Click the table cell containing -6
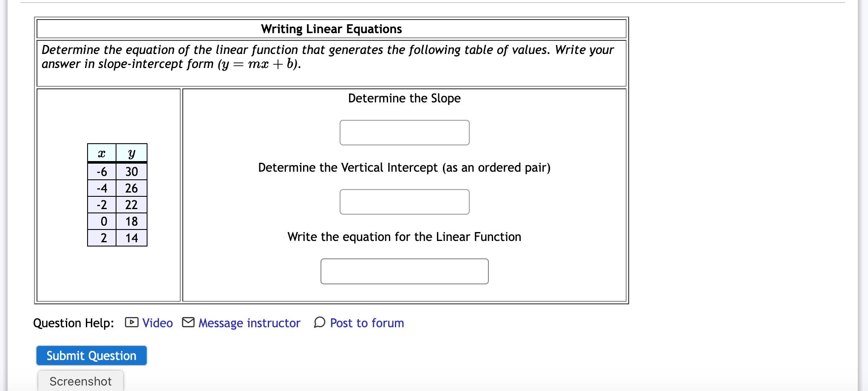Viewport: 868px width, 391px height. click(x=102, y=171)
